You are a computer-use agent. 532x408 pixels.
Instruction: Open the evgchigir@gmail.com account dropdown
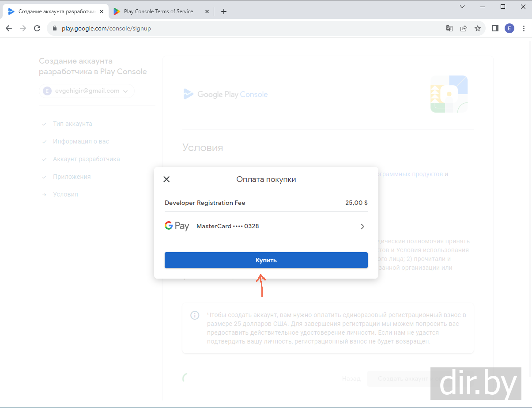click(87, 91)
